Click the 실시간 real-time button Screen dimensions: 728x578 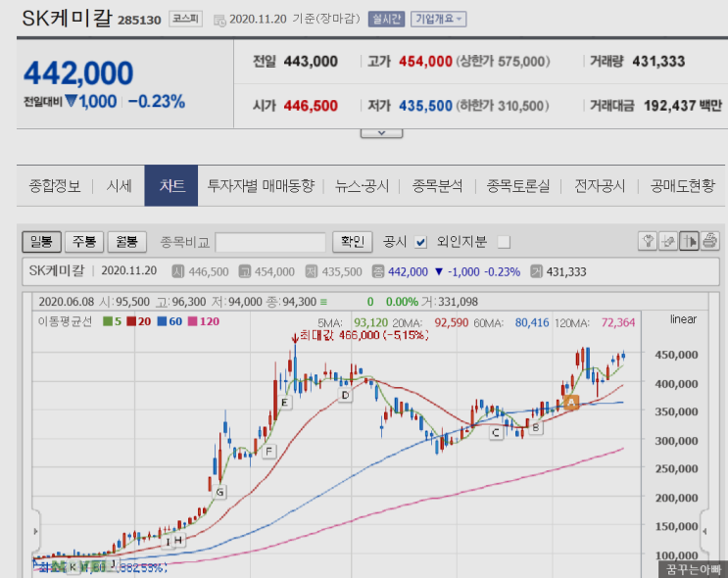386,19
